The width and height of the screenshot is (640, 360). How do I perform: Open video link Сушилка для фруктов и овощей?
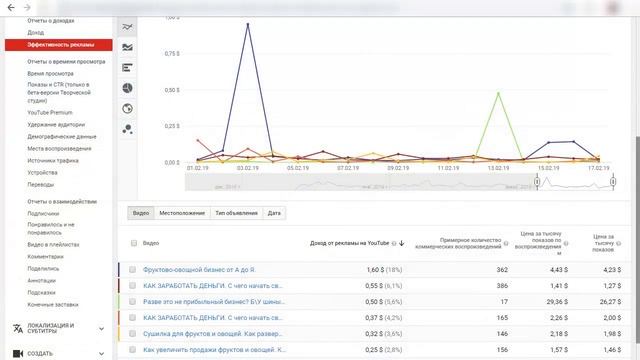click(213, 334)
